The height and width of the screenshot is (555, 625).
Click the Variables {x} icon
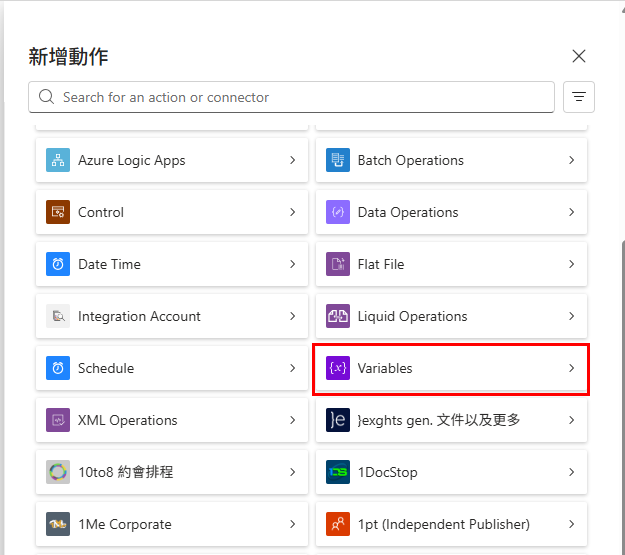coord(338,368)
